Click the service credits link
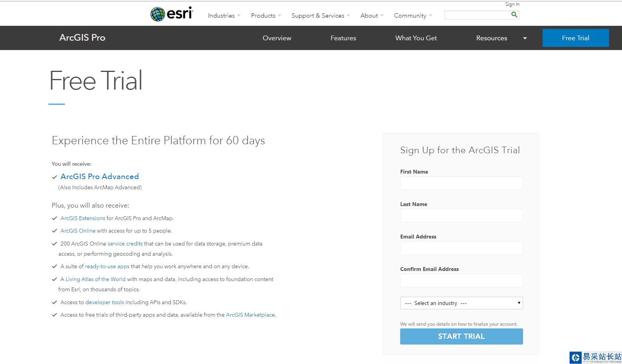The image size is (622, 364). (125, 244)
